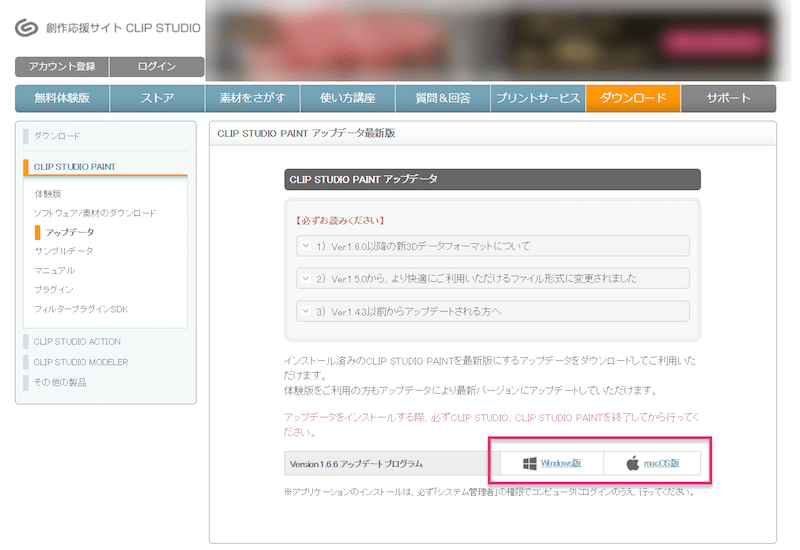The height and width of the screenshot is (550, 800).
Task: Click the ログイン button
Action: pos(157,67)
